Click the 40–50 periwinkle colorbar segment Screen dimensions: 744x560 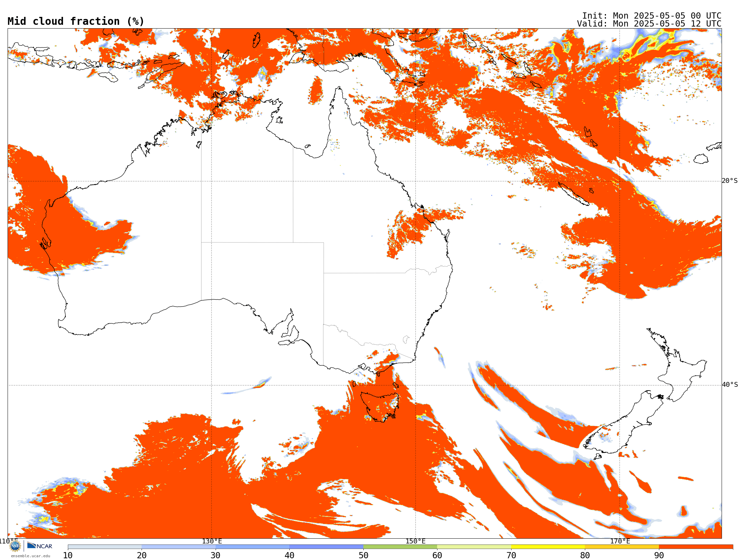[326, 547]
